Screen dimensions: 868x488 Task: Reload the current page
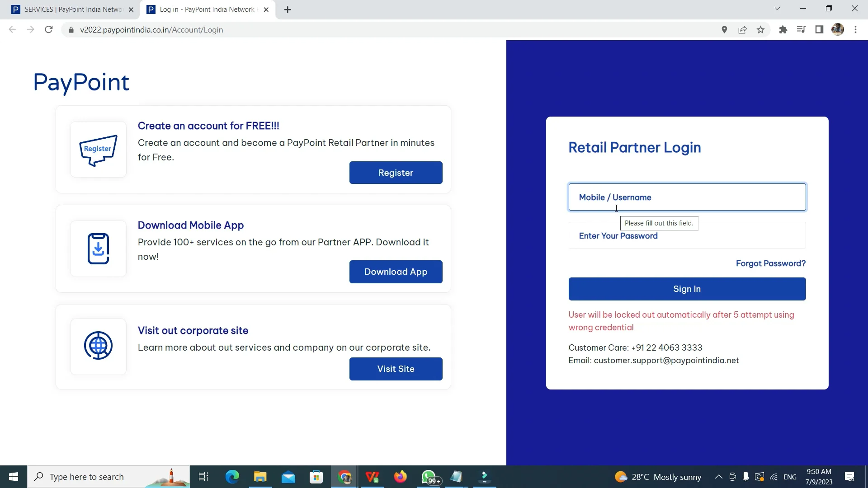[48, 29]
